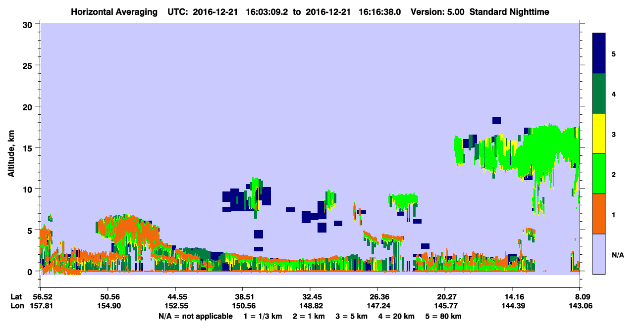
Task: Click the green cloud patch above latitude 26.36 near 9 km
Action: [x=403, y=200]
